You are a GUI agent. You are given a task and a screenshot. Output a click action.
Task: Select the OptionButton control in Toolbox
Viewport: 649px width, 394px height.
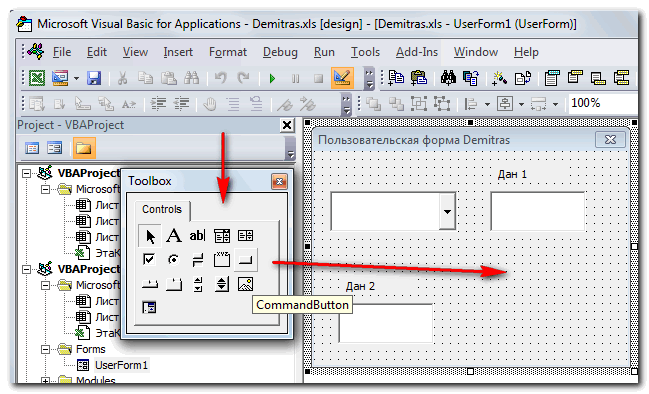coord(173,260)
